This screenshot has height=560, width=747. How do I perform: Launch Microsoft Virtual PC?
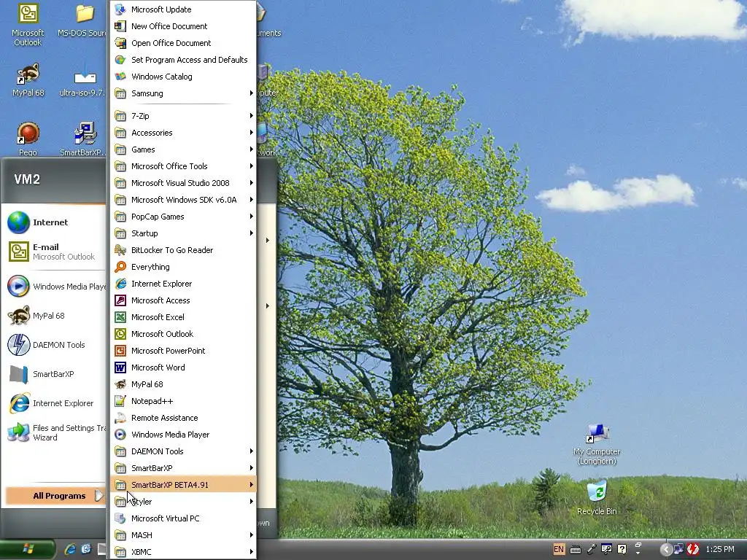[x=183, y=518]
